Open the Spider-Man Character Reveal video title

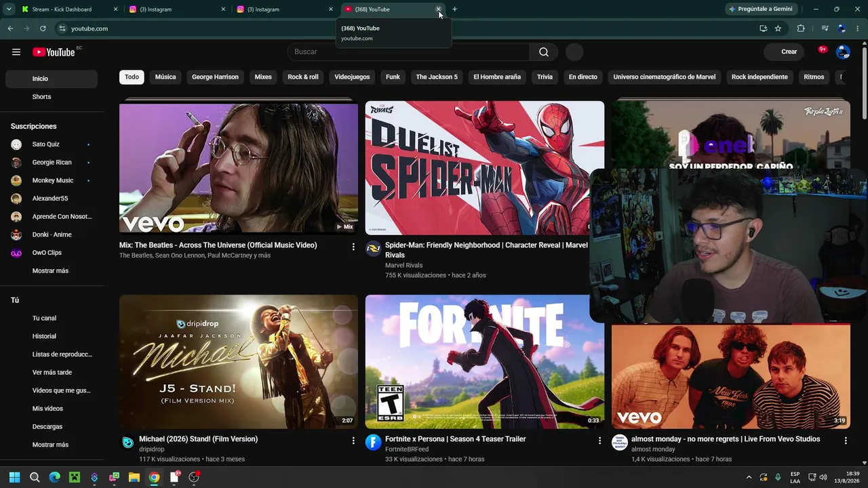point(486,250)
